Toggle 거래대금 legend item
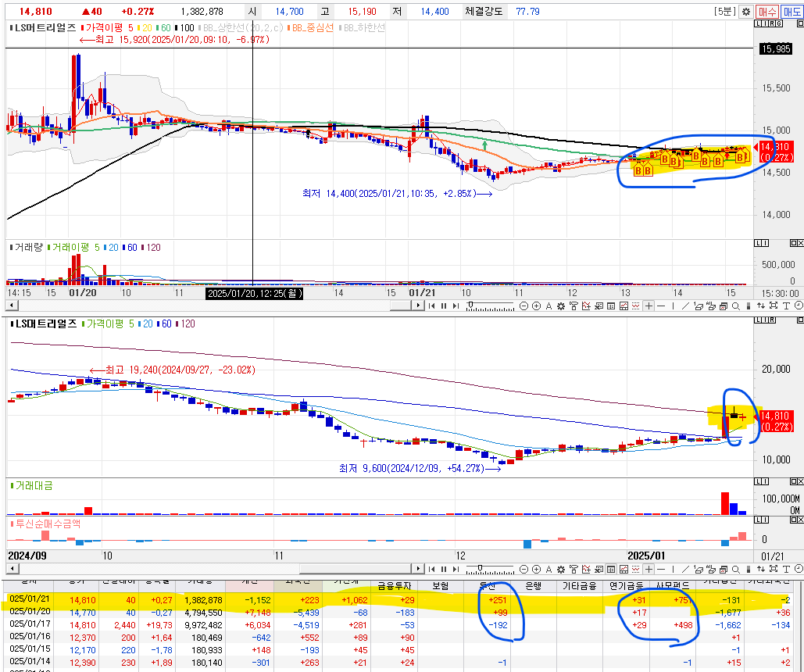Image resolution: width=804 pixels, height=672 pixels. pos(31,485)
